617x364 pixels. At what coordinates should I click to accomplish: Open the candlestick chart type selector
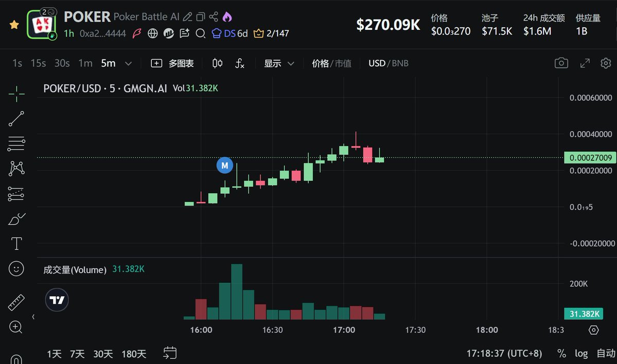click(x=218, y=63)
